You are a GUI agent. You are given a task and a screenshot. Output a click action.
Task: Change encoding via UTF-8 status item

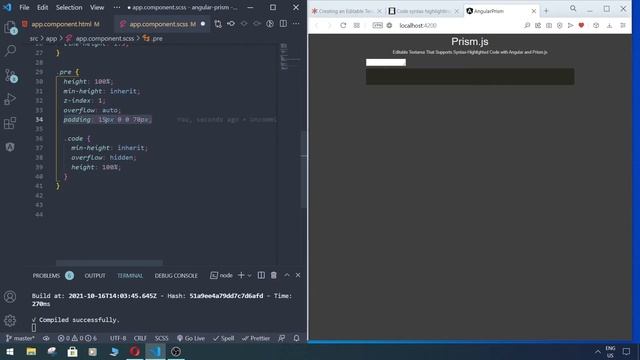(118, 338)
